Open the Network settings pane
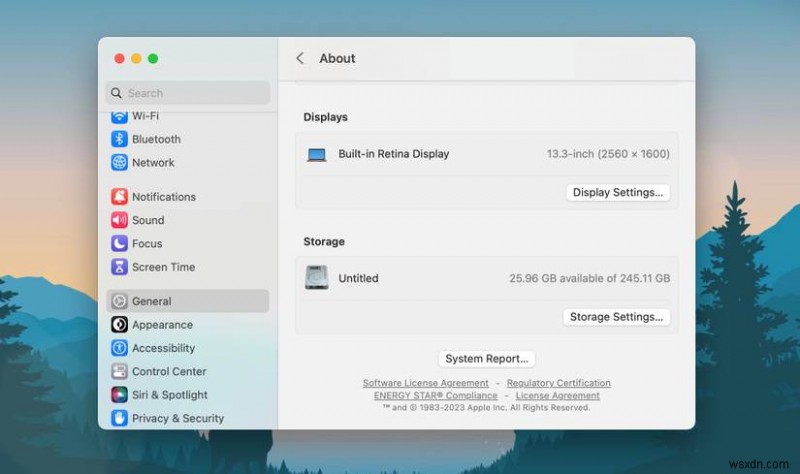This screenshot has height=474, width=800. 188,162
